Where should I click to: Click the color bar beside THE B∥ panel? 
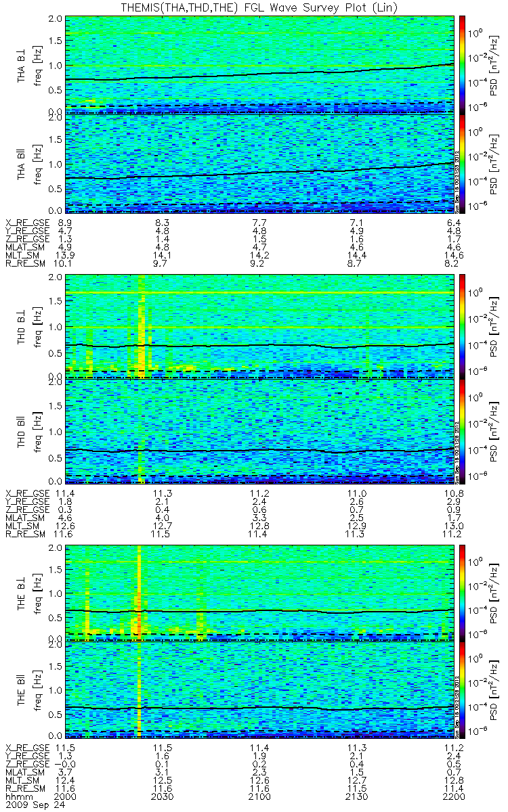click(462, 690)
